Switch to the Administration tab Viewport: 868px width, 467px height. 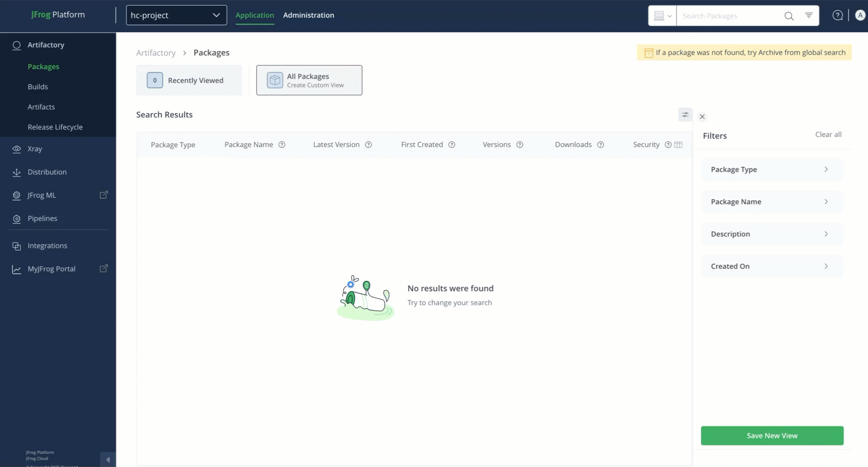click(x=309, y=15)
